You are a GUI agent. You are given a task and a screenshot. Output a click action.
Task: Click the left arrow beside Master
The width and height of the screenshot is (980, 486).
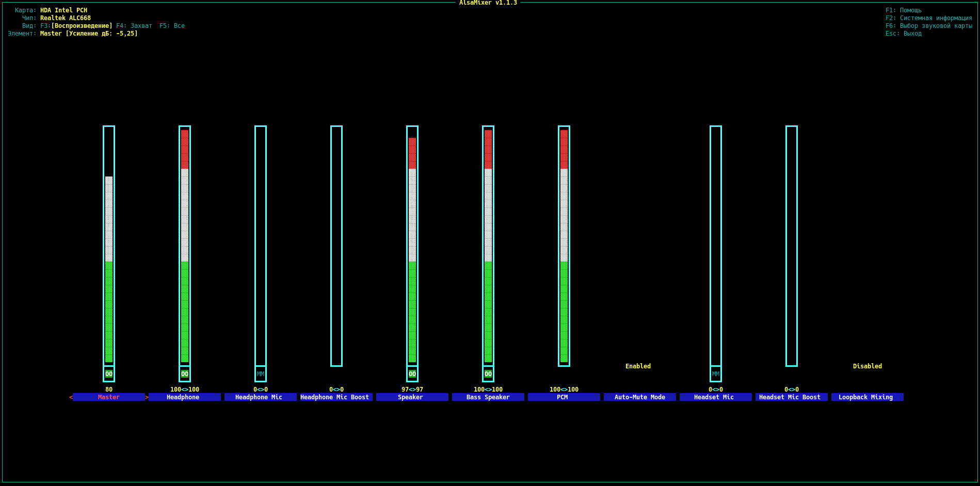71,397
